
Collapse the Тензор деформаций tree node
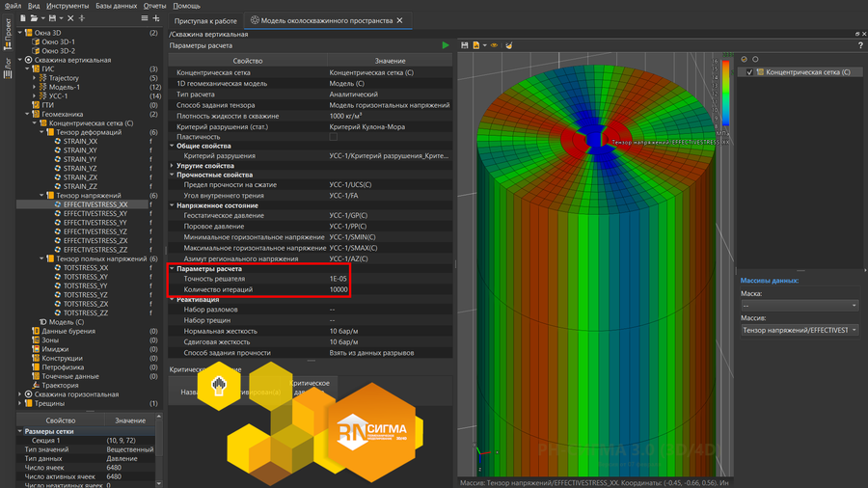tap(43, 132)
